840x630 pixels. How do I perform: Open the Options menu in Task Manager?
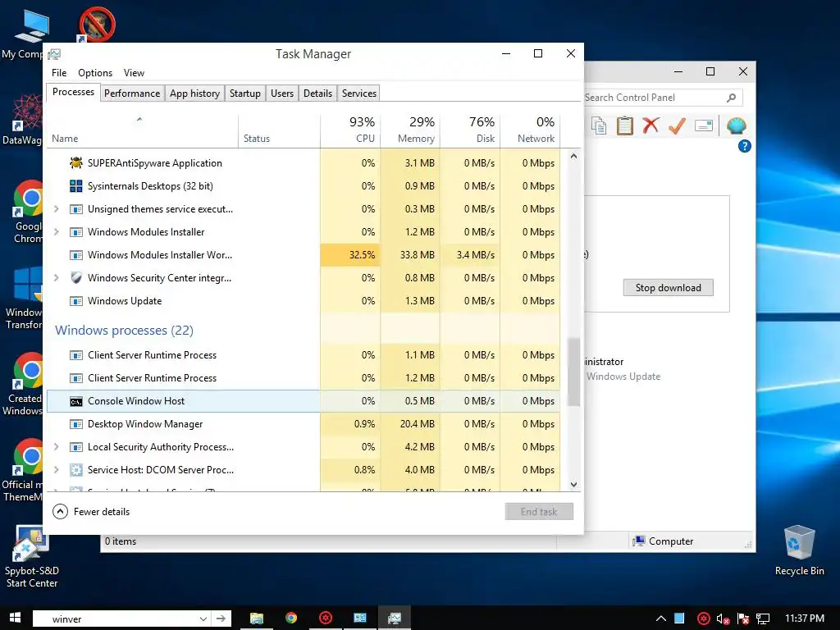pyautogui.click(x=95, y=73)
